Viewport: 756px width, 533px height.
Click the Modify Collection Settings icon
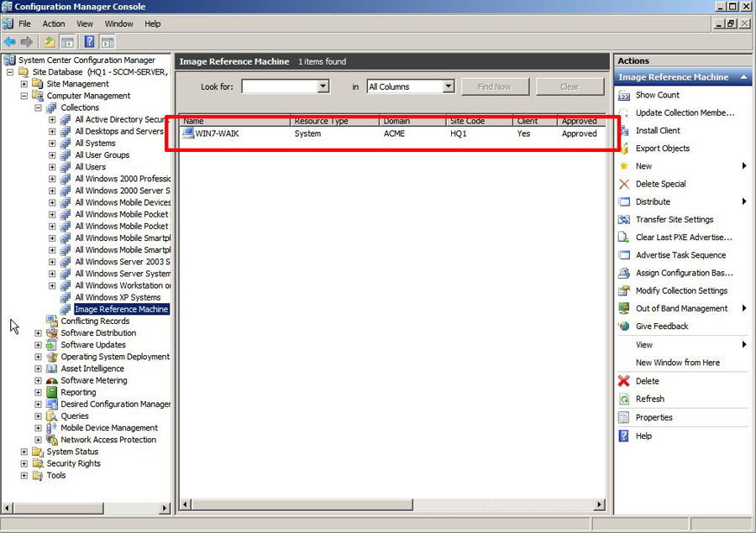click(624, 291)
